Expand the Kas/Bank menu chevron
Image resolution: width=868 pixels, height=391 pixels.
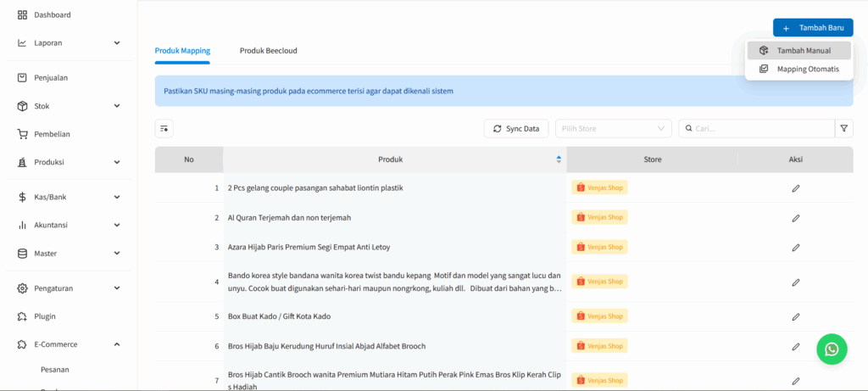(x=117, y=197)
